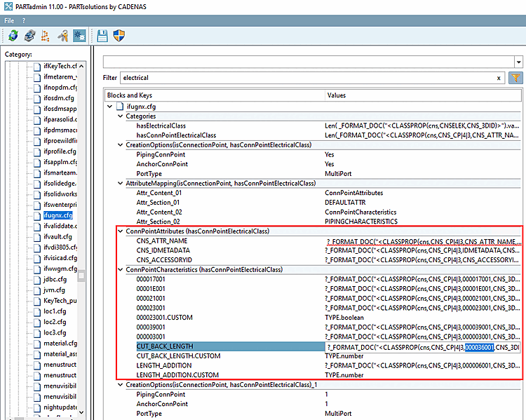
Task: Click the stacked server toolbar icon
Action: pos(29,35)
